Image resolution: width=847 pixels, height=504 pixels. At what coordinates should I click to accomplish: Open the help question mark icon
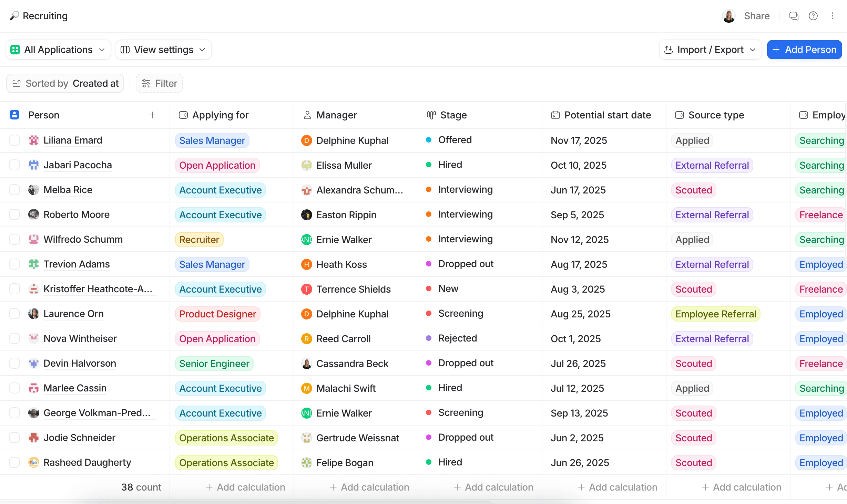pyautogui.click(x=813, y=16)
